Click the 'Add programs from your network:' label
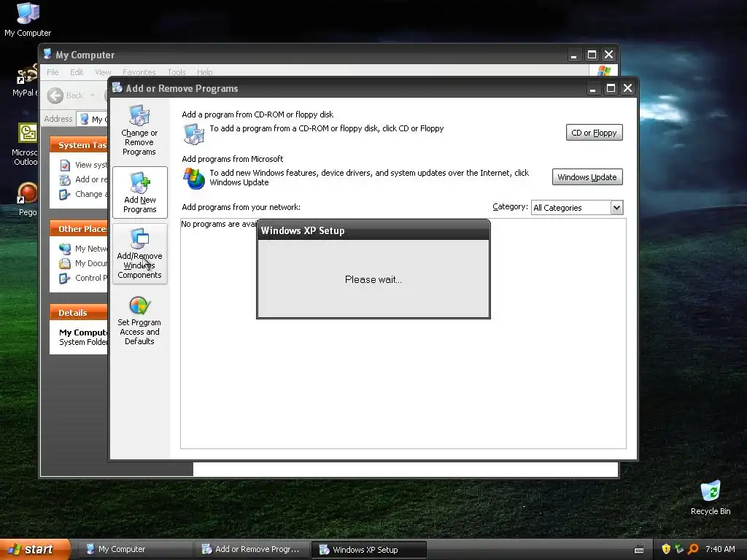Screen dimensions: 747x560 click(241, 207)
